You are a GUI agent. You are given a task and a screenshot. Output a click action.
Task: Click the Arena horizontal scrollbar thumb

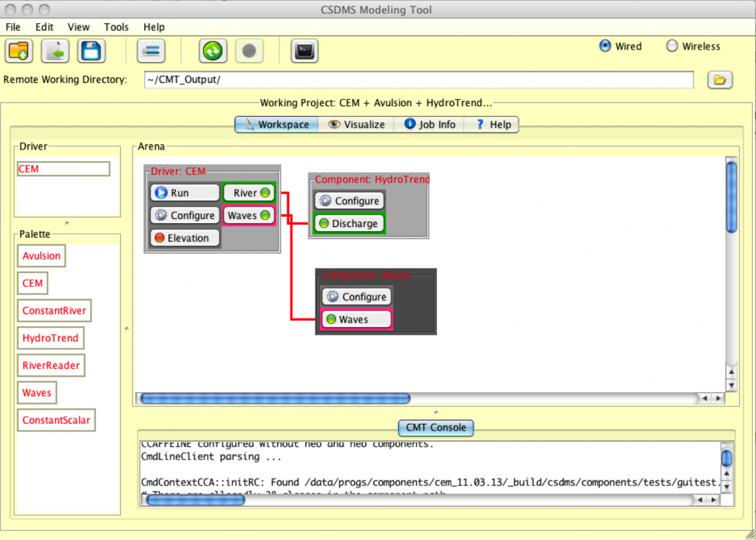pyautogui.click(x=275, y=398)
